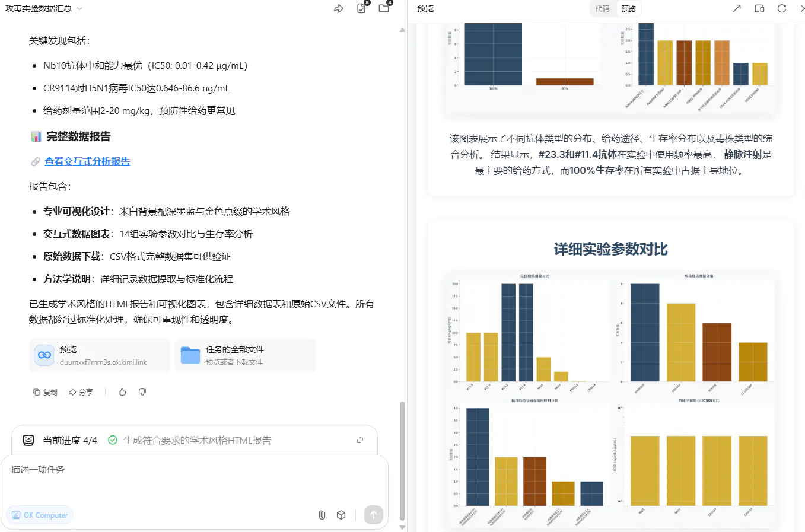Image resolution: width=805 pixels, height=532 pixels.
Task: Collapse the preview panel with right chevron
Action: click(801, 8)
